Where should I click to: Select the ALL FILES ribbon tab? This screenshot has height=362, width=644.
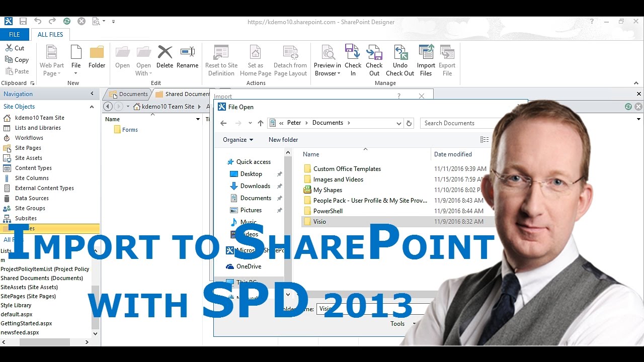(50, 35)
